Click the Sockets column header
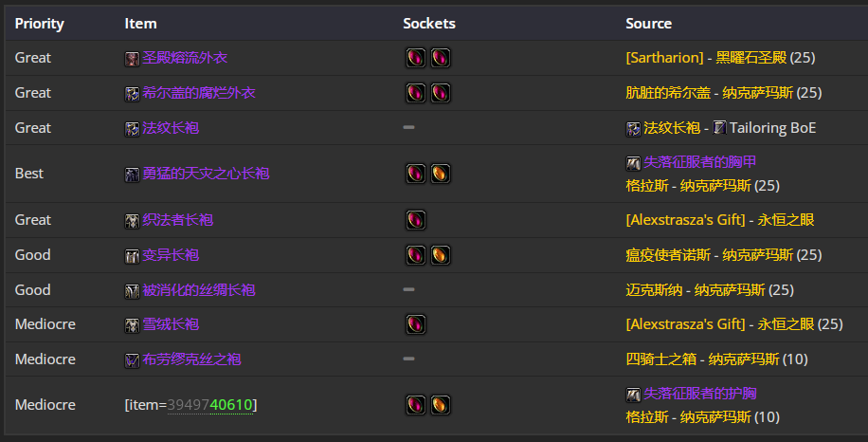Image resolution: width=868 pixels, height=442 pixels. [429, 24]
